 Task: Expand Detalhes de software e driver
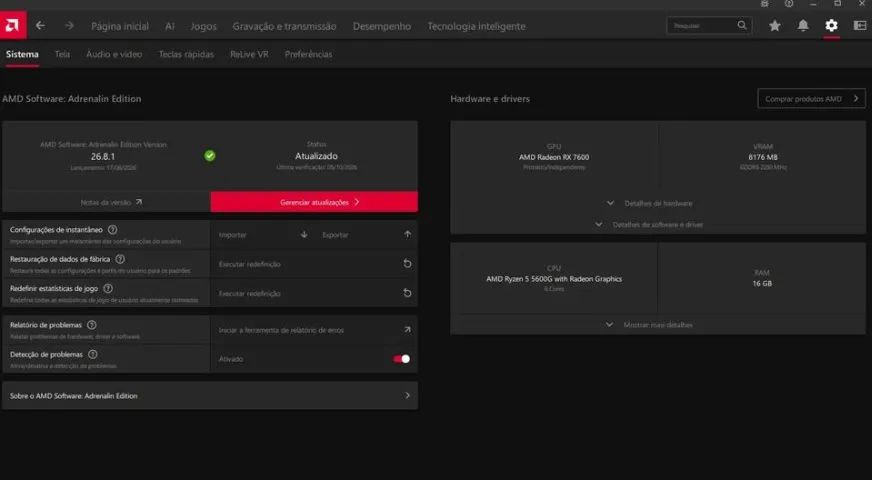[649, 225]
